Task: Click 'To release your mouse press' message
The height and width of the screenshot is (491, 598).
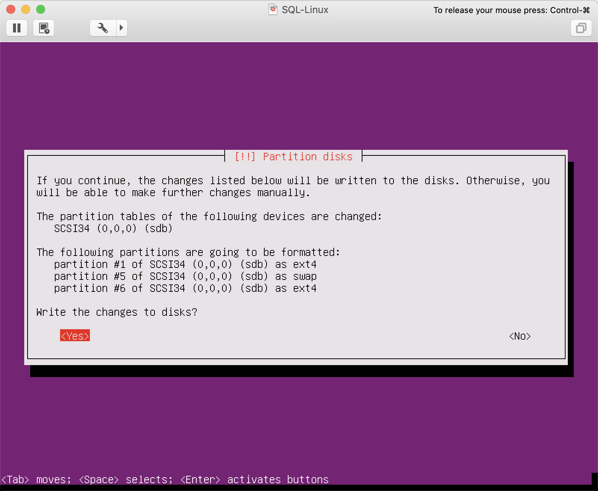Action: [x=511, y=10]
